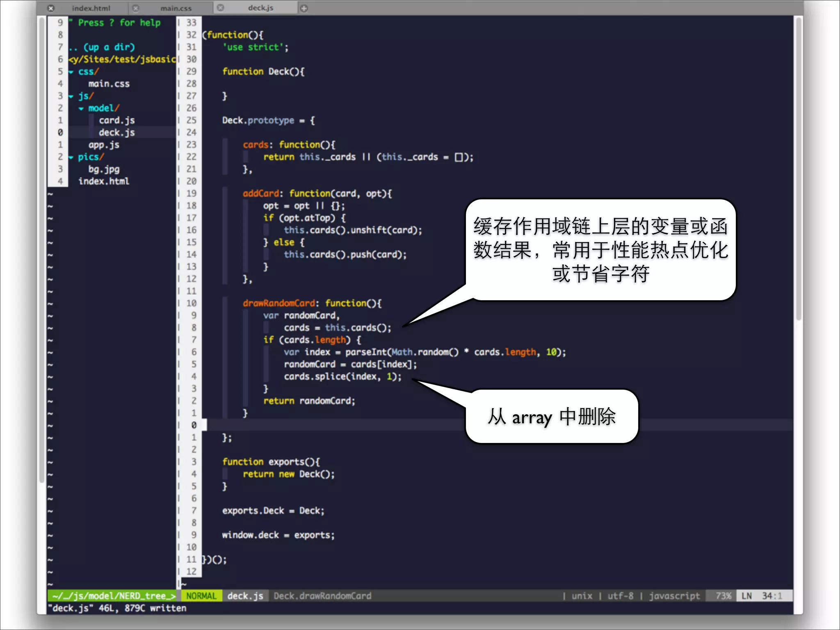Click the 'exports.Deck = Deck;' line
Image resolution: width=840 pixels, height=630 pixels.
(274, 511)
